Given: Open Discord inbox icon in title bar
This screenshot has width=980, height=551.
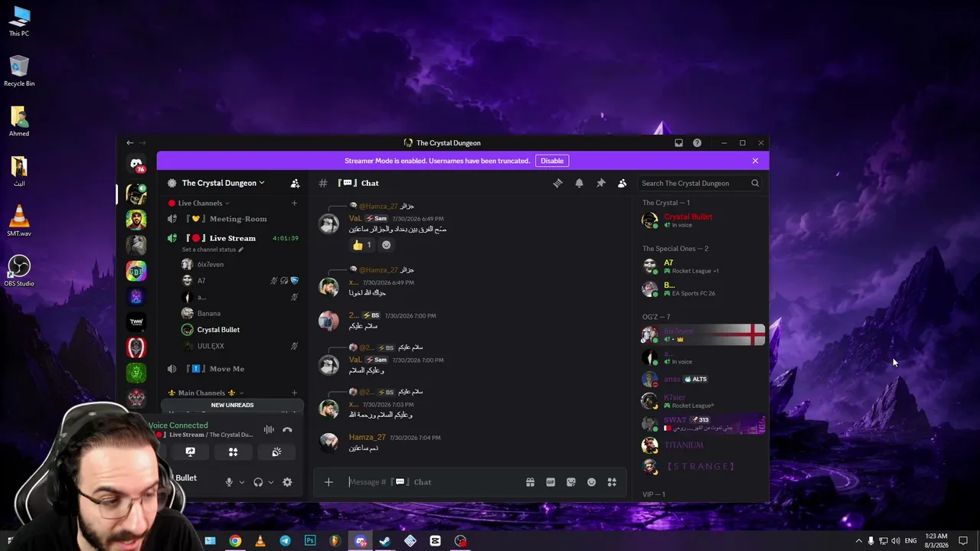Looking at the screenshot, I should pos(678,143).
